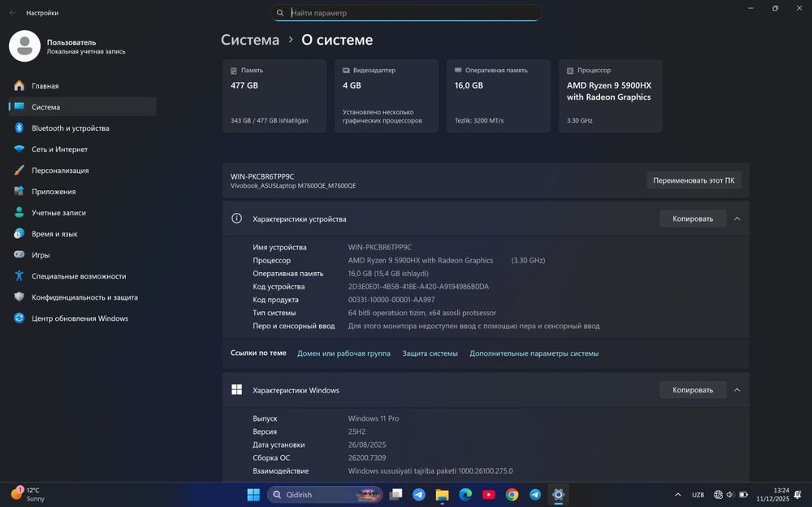The image size is (812, 507).
Task: Click the battery tray icon
Action: pyautogui.click(x=743, y=495)
